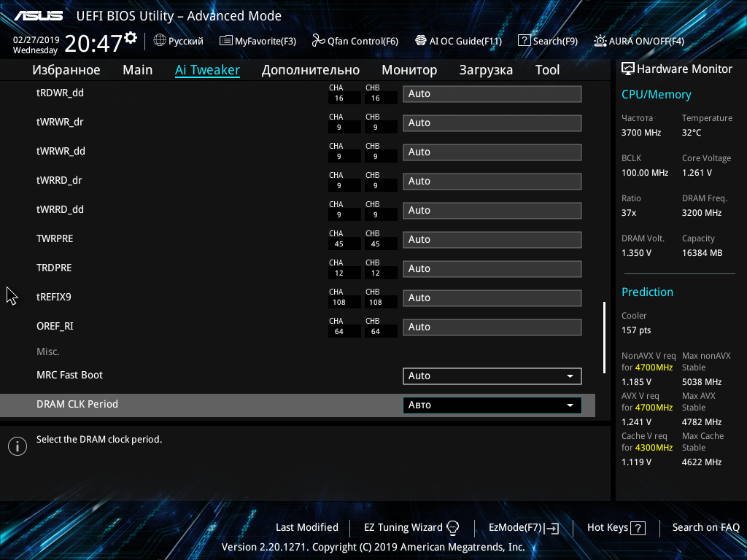Select Ai Tweaker tab
The height and width of the screenshot is (560, 747).
tap(207, 70)
